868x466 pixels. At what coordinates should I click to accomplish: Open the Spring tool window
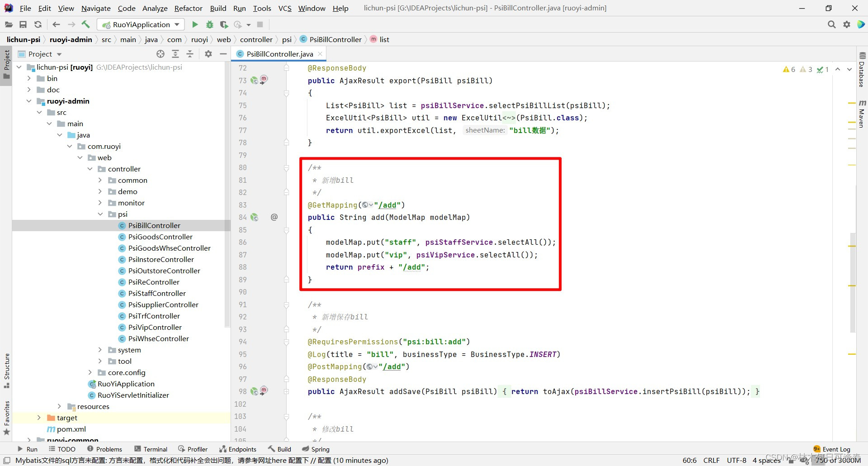(316, 449)
